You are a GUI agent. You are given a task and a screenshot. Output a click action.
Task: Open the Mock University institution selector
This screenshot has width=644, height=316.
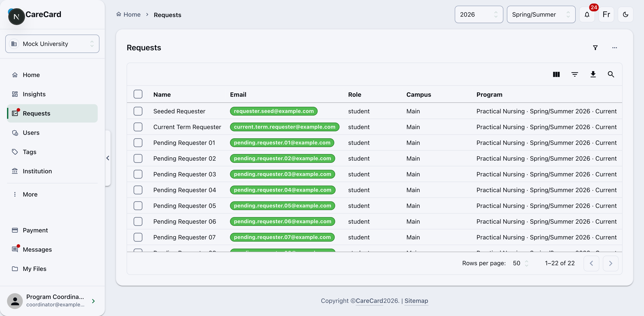(52, 44)
